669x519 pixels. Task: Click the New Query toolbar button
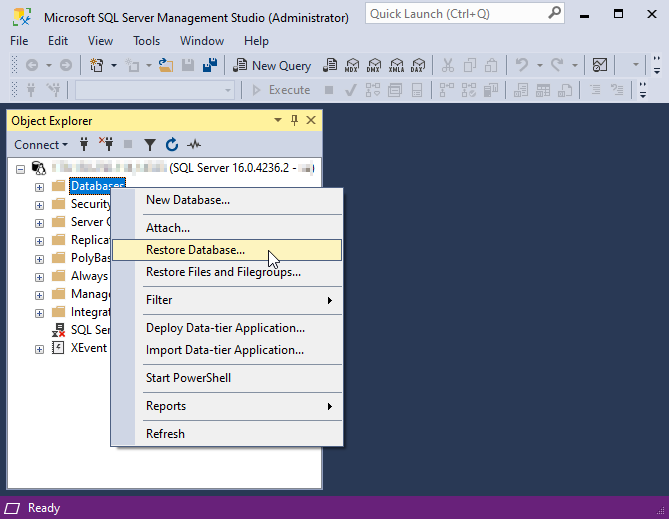pyautogui.click(x=272, y=66)
